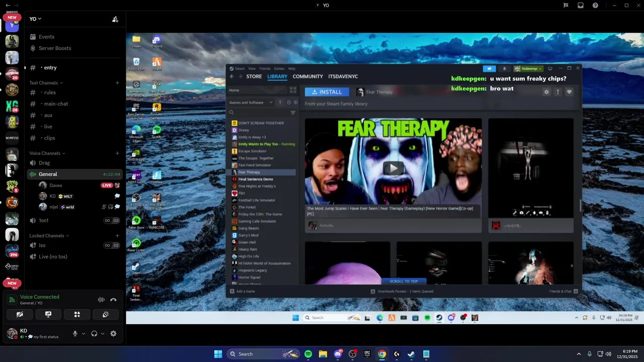
Task: Open Server Boosts in the sidebar
Action: click(x=54, y=48)
